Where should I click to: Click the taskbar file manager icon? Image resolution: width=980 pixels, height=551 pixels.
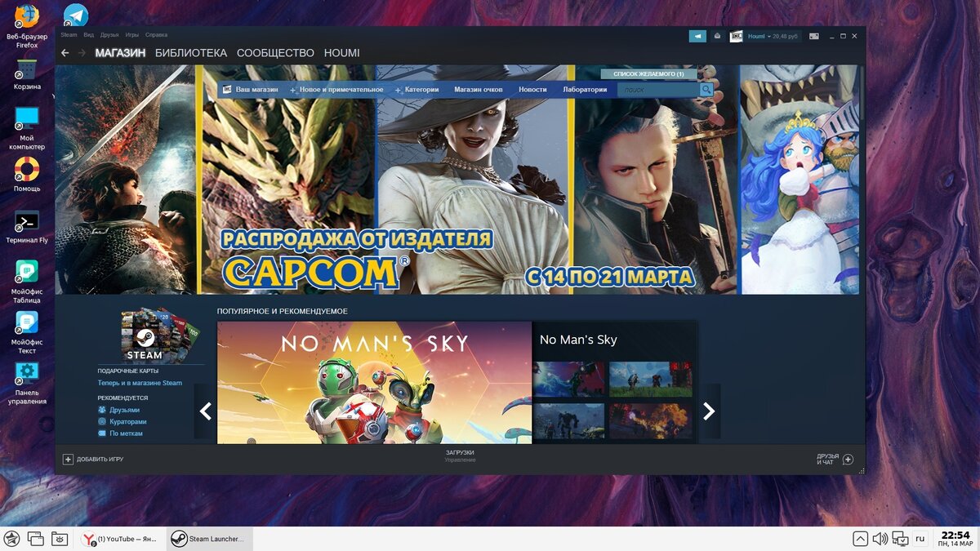[x=60, y=539]
